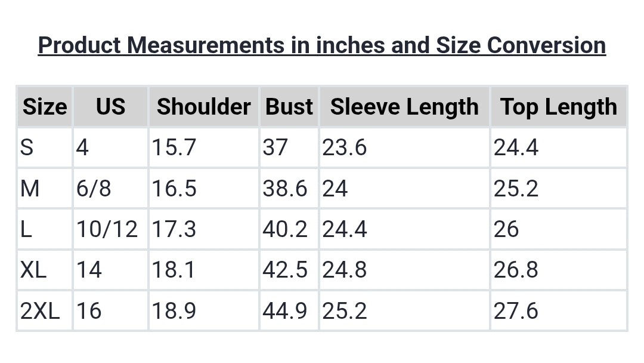Click sleeve length value 24.8
Screen dimensions: 644x363
click(x=345, y=270)
